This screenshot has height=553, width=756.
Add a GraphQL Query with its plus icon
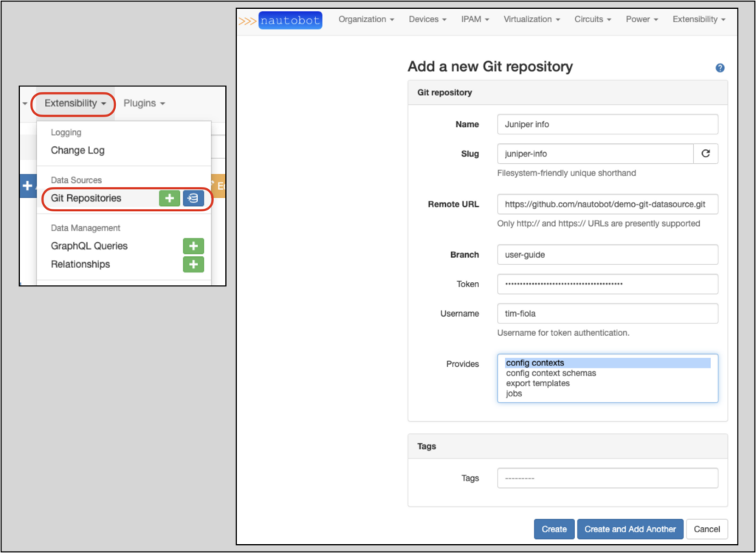coord(193,246)
